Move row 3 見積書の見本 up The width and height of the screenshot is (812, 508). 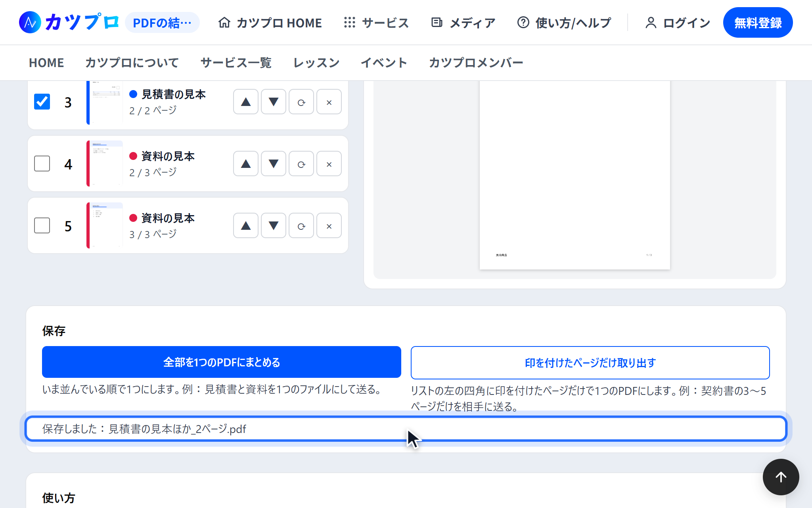tap(246, 102)
